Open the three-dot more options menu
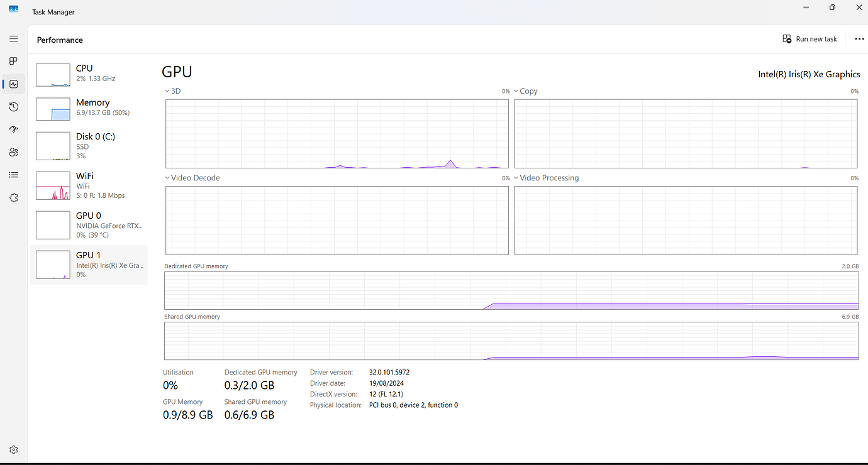This screenshot has height=465, width=868. [859, 39]
